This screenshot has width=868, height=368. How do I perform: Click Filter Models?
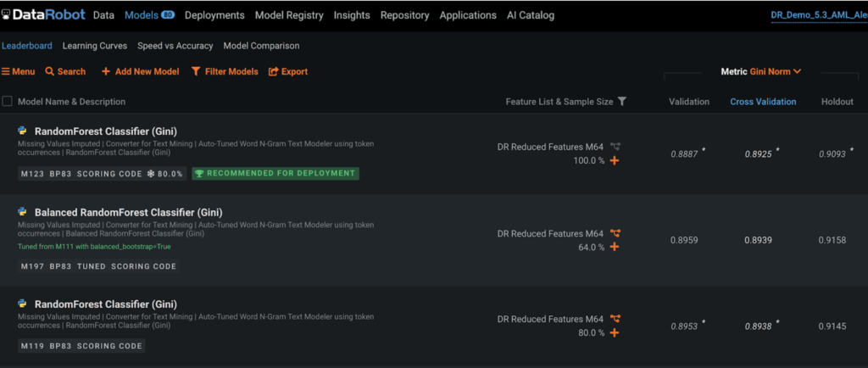[225, 71]
